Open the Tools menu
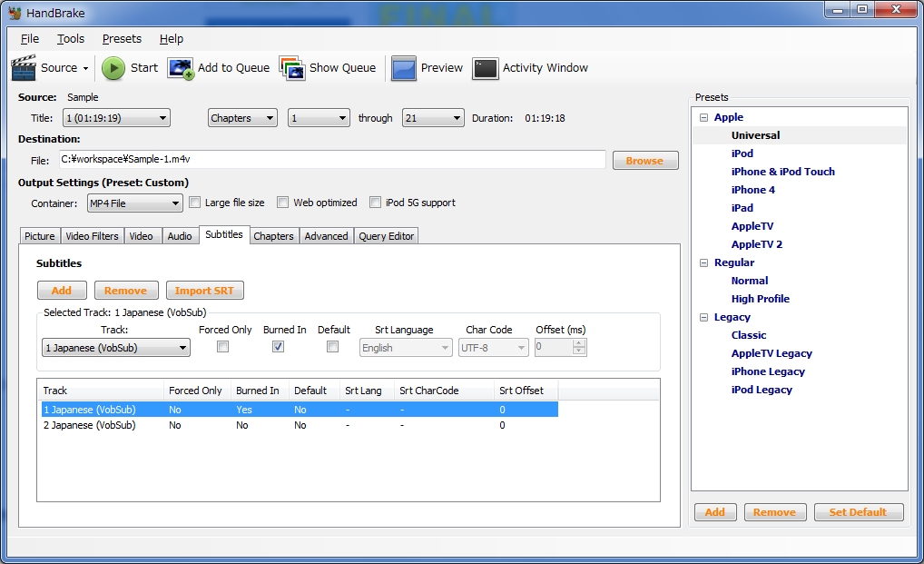The width and height of the screenshot is (924, 564). pos(71,39)
